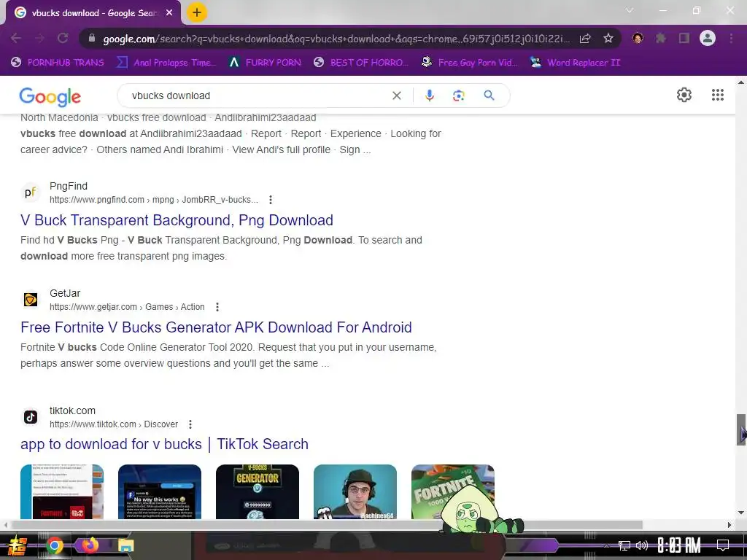Screen dimensions: 747x560
Task: Open the Chrome three-dot menu
Action: click(x=731, y=38)
